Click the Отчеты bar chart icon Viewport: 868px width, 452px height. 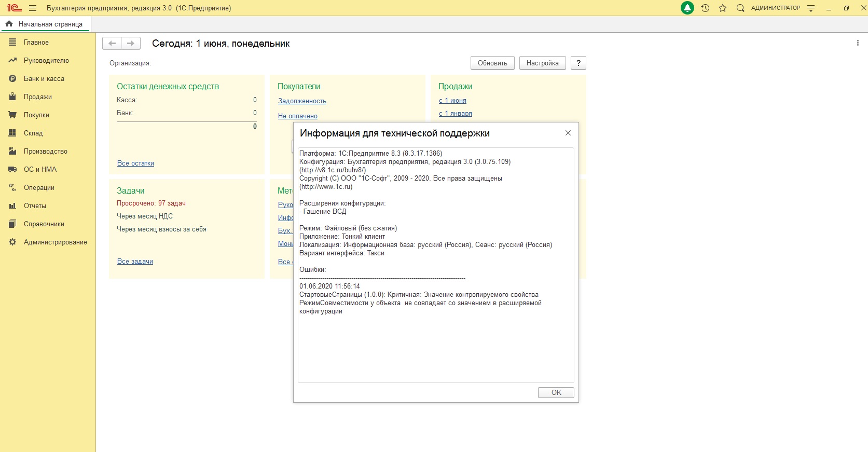[12, 206]
